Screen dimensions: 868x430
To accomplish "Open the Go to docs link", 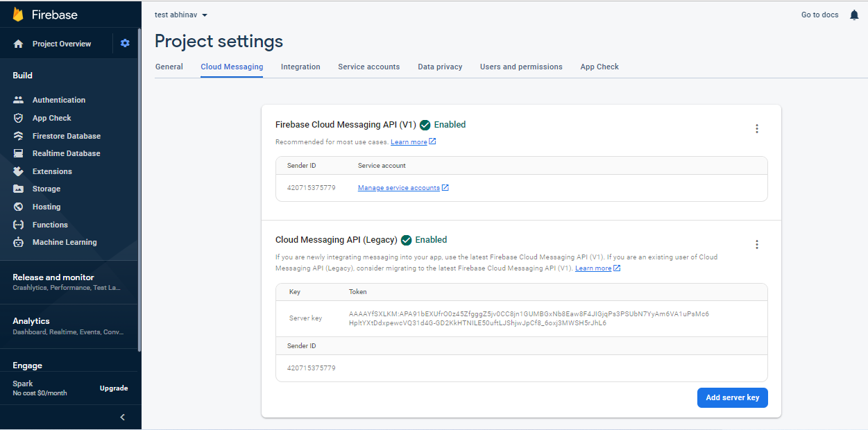I will tap(820, 15).
